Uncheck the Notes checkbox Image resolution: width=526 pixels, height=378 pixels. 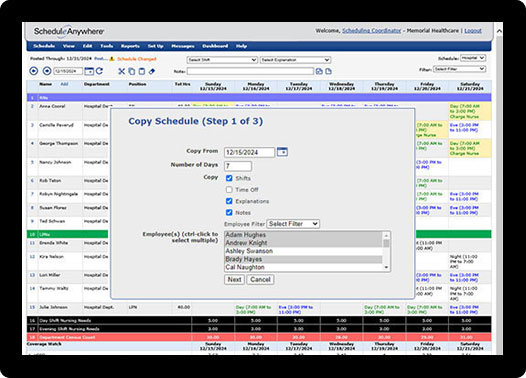(x=229, y=212)
